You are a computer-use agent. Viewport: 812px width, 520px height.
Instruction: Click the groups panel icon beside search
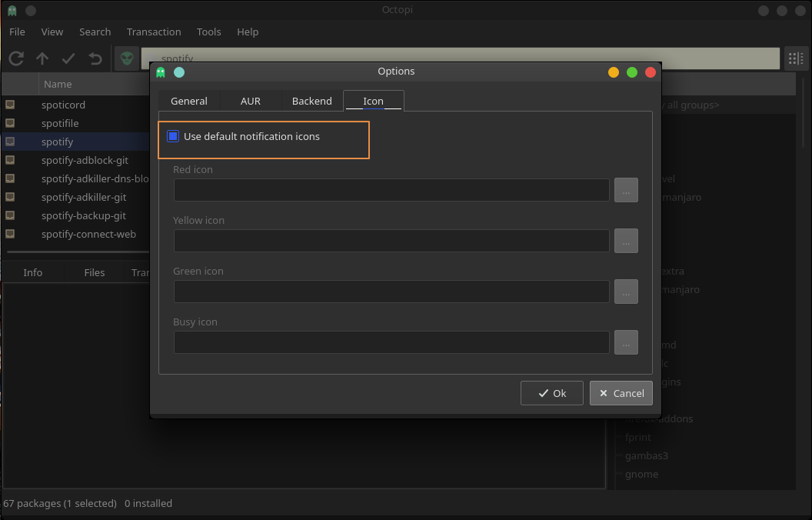796,58
